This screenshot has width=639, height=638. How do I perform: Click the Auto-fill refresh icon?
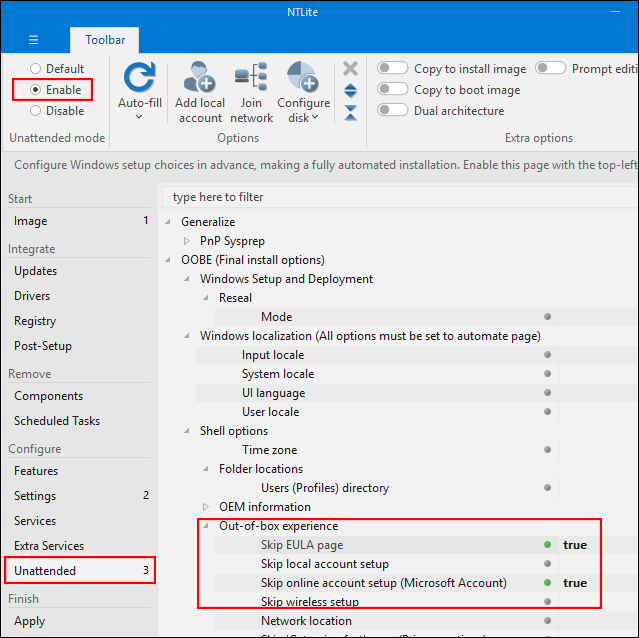(x=139, y=77)
